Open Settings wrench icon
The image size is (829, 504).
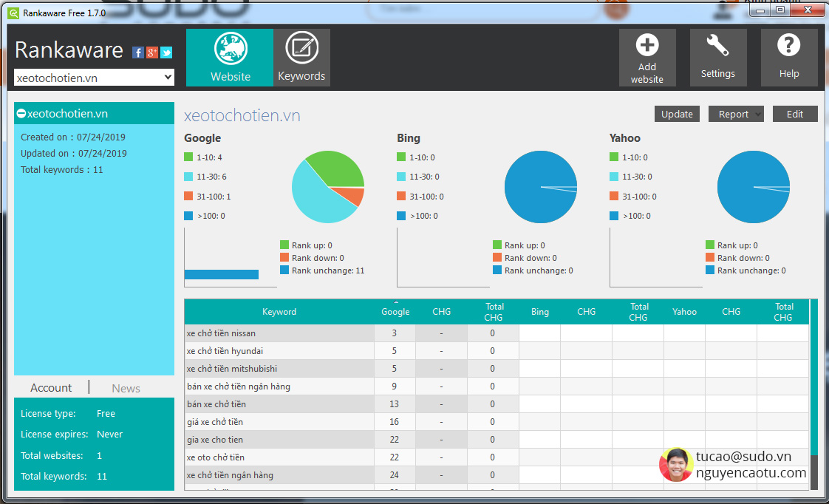(717, 46)
